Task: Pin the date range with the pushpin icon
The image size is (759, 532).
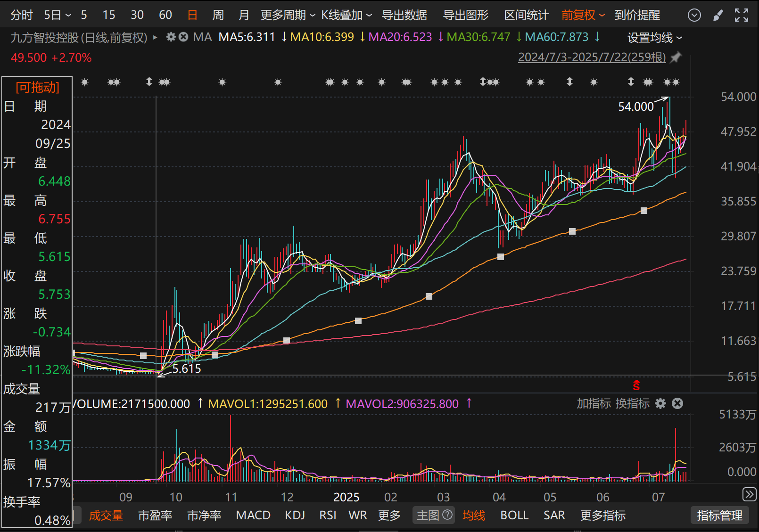Action: coord(676,57)
